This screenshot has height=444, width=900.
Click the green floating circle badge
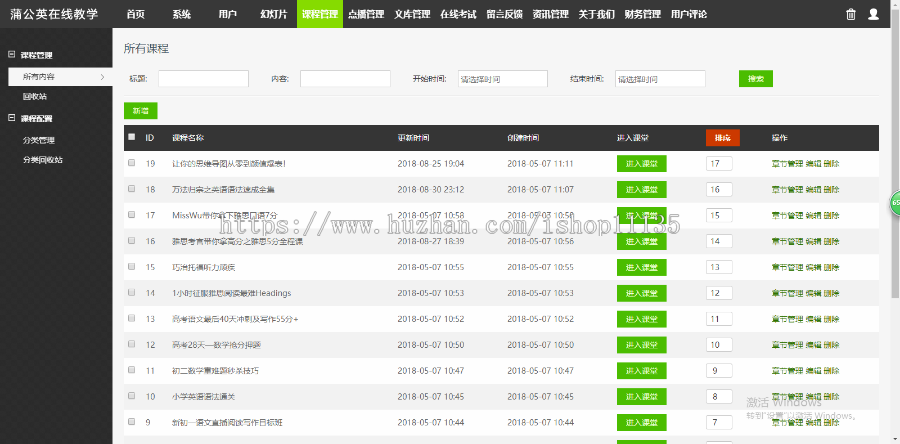pos(895,203)
